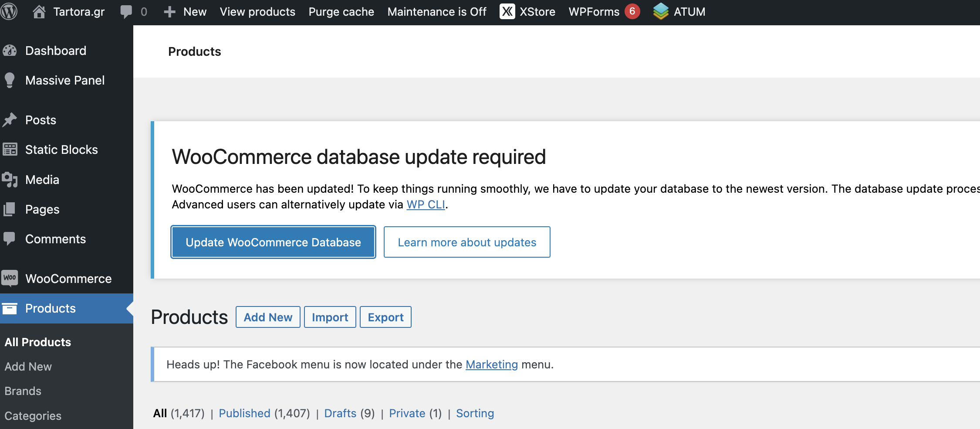Click the XStore logo icon
This screenshot has height=429, width=980.
click(x=507, y=12)
